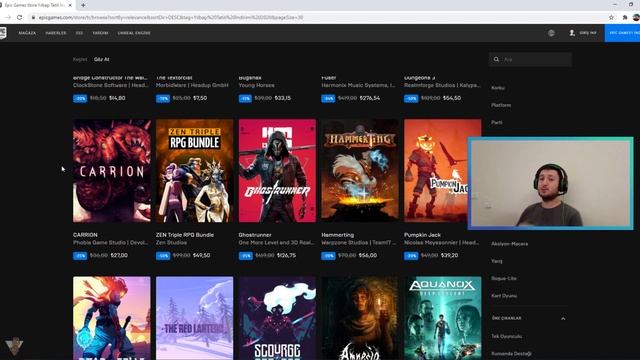Viewport: 640px width, 360px height.
Task: Open the SSS menu item
Action: [79, 33]
